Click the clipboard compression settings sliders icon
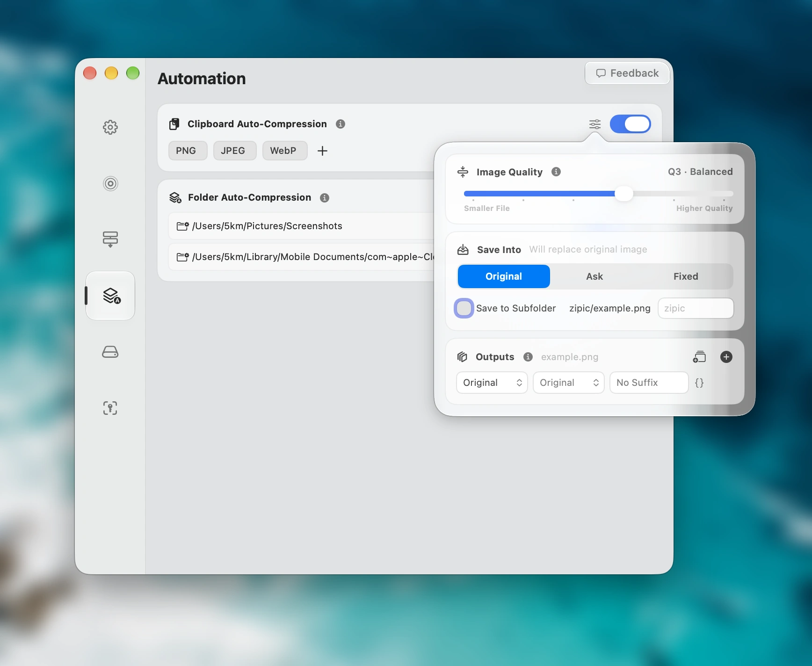 click(x=595, y=124)
